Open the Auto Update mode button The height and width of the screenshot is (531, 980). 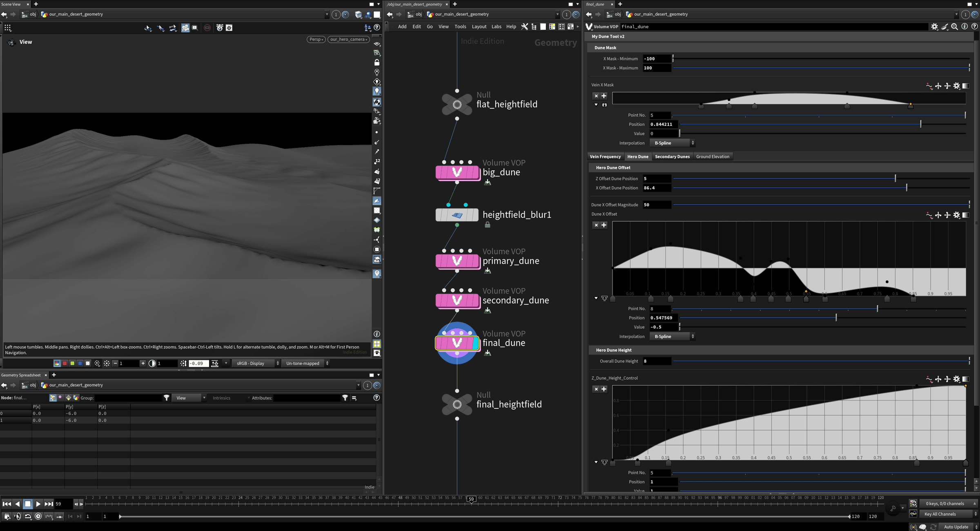957,527
